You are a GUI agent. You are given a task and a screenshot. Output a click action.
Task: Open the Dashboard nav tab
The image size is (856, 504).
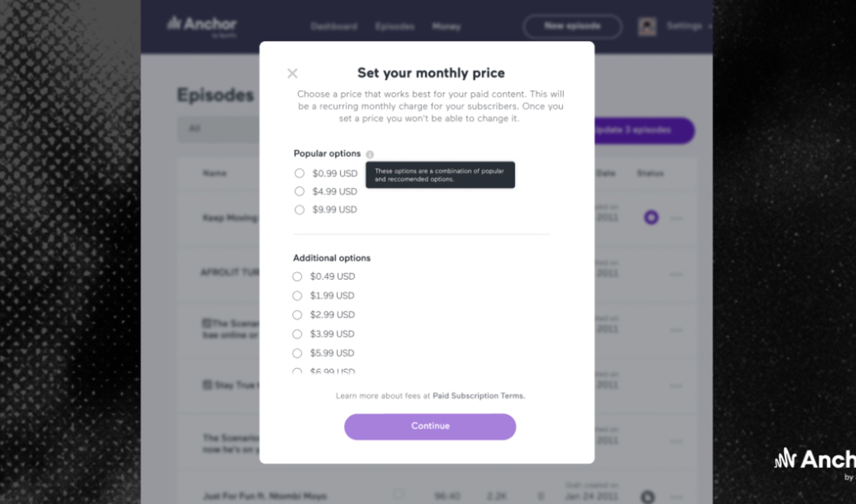334,27
